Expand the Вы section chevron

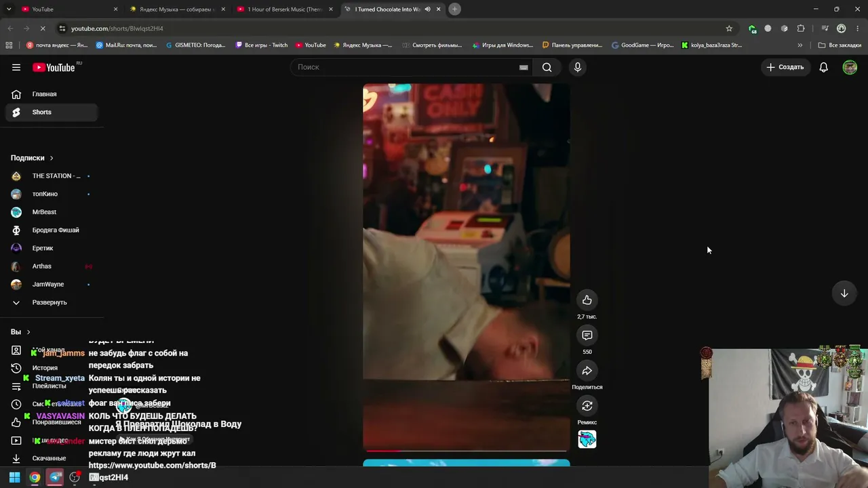[28, 332]
